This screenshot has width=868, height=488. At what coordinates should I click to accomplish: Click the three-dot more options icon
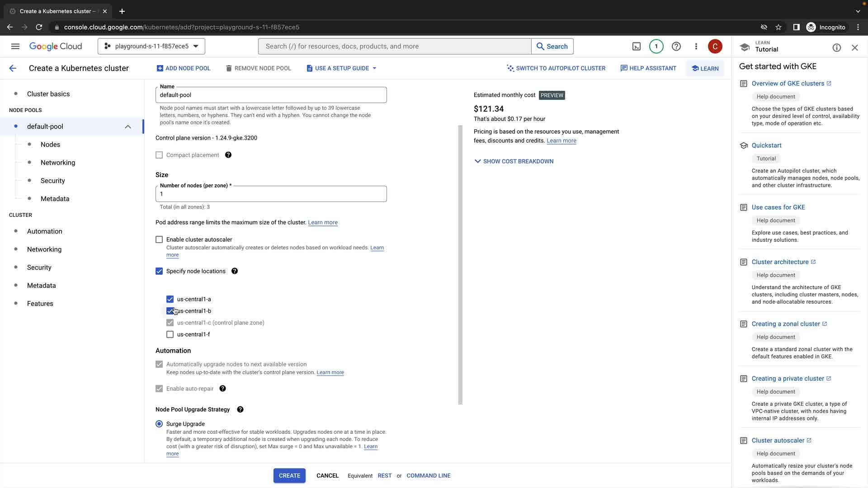pyautogui.click(x=696, y=46)
